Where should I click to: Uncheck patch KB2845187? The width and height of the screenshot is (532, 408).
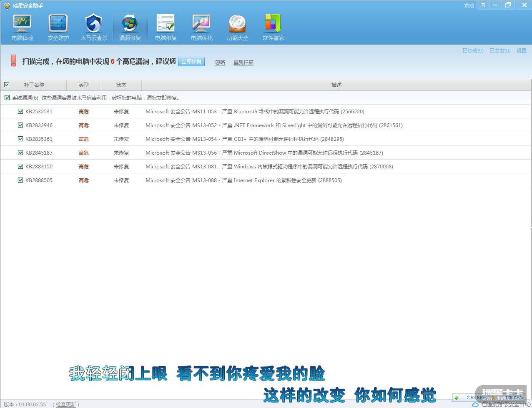coord(20,153)
